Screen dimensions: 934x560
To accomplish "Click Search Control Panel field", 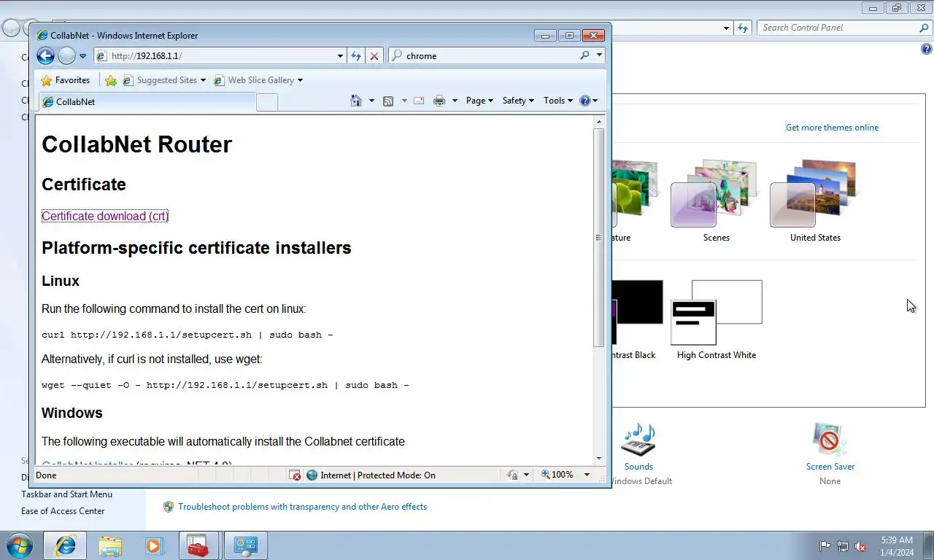I will pyautogui.click(x=838, y=28).
